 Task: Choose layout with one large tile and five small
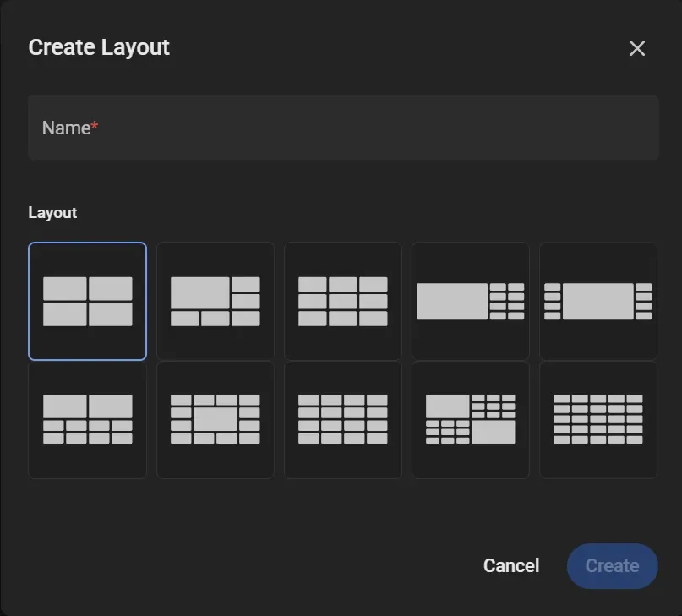click(x=216, y=301)
